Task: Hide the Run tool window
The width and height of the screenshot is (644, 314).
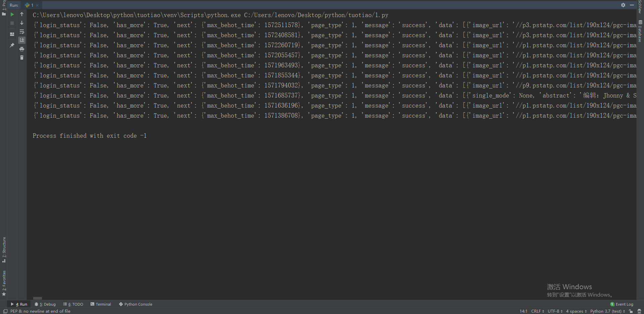Action: tap(632, 5)
